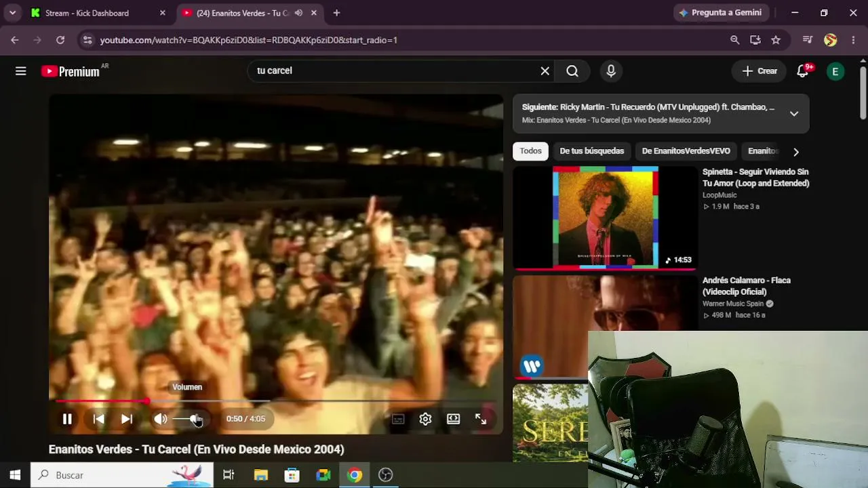Enter fullscreen mode
Viewport: 868px width, 488px height.
point(481,419)
